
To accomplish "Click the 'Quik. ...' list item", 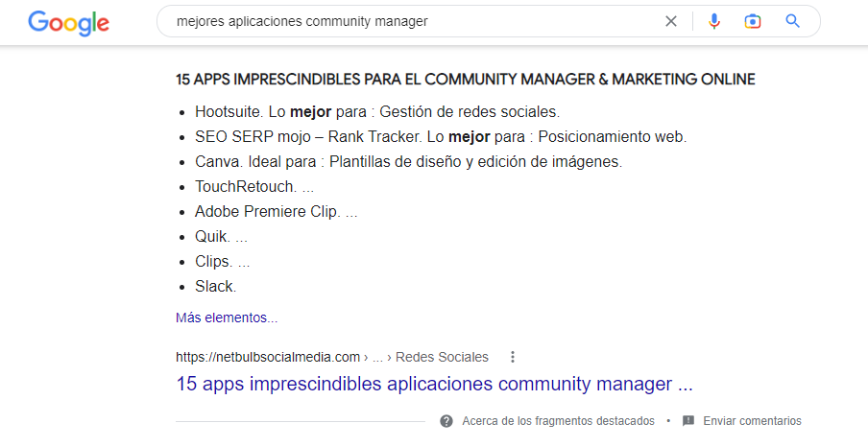I will point(221,236).
